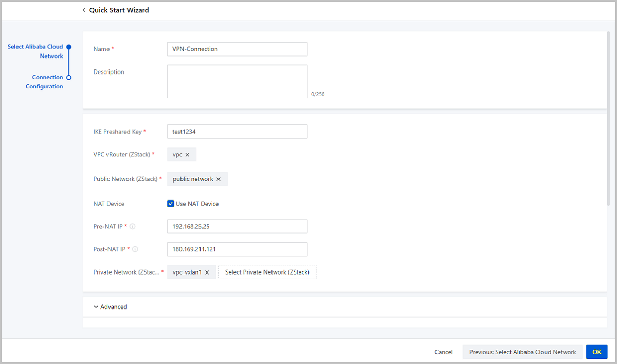The image size is (617, 364).
Task: Click the Post-NAT IP info icon
Action: 135,249
